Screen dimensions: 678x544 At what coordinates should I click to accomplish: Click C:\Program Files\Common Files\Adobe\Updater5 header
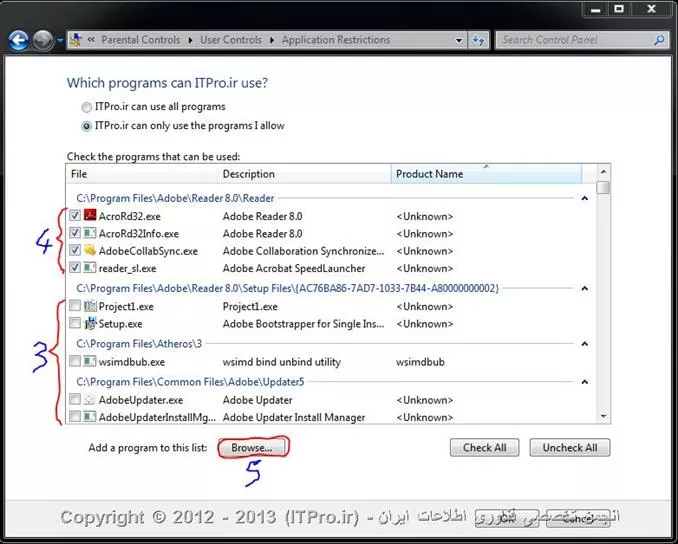[190, 382]
